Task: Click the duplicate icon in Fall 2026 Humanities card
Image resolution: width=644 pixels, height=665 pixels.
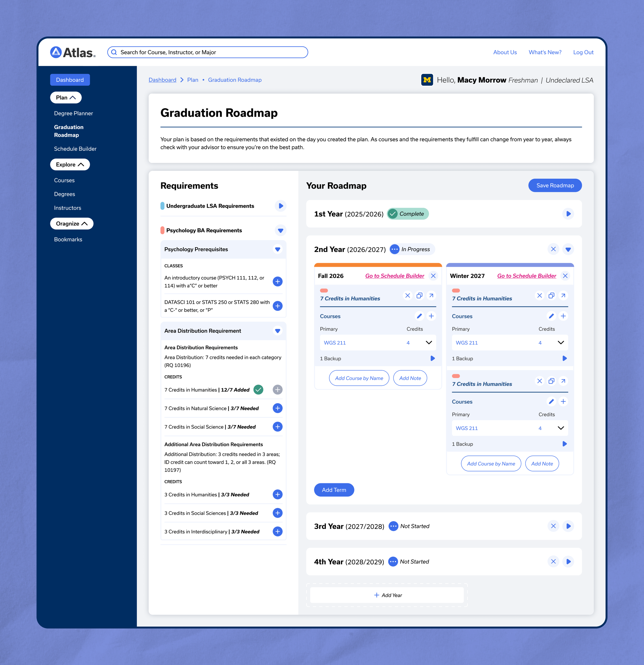Action: (x=419, y=295)
